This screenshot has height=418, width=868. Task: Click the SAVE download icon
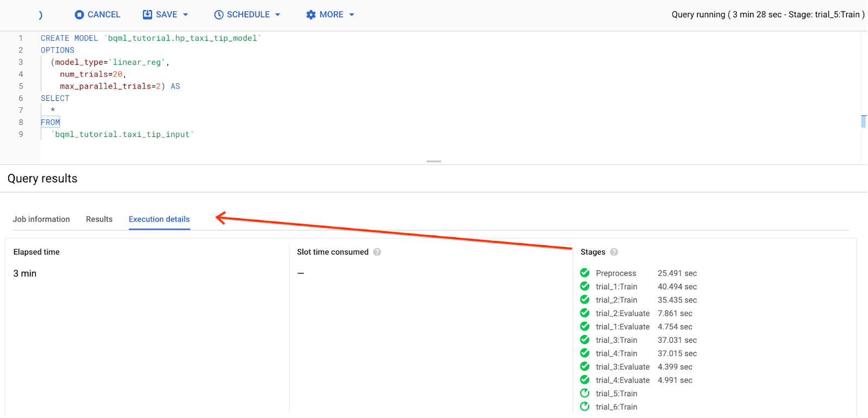click(x=147, y=15)
